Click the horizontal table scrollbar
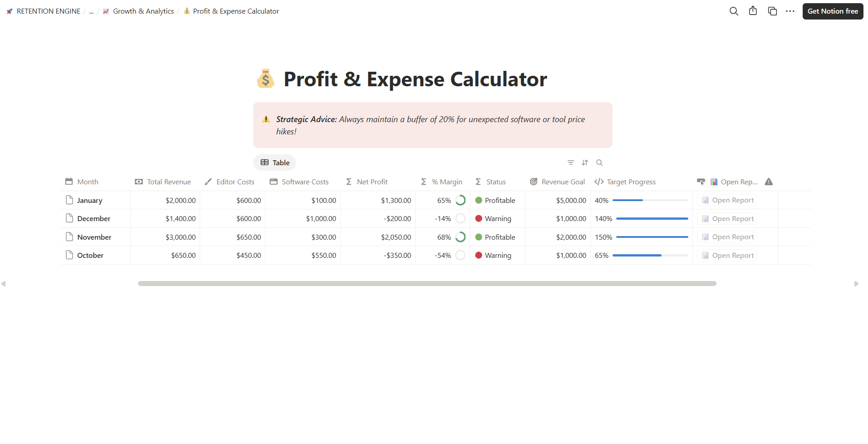 pos(427,283)
